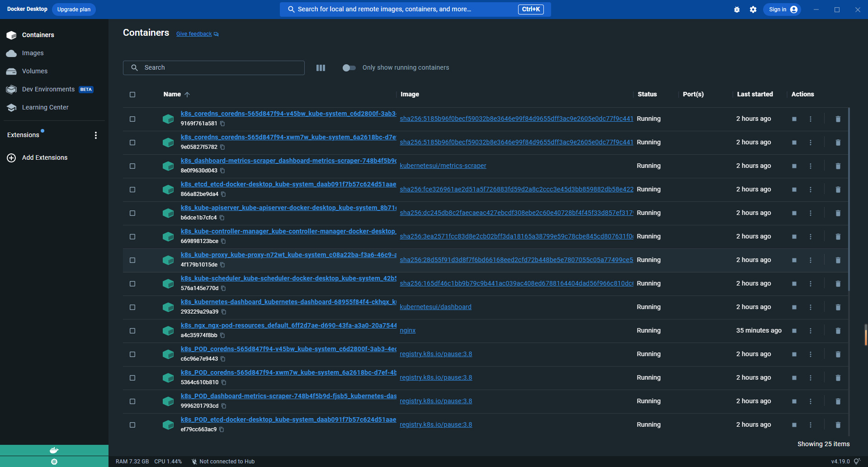Image resolution: width=868 pixels, height=467 pixels.
Task: Stop the k8s_ngx nginx container
Action: pyautogui.click(x=794, y=331)
